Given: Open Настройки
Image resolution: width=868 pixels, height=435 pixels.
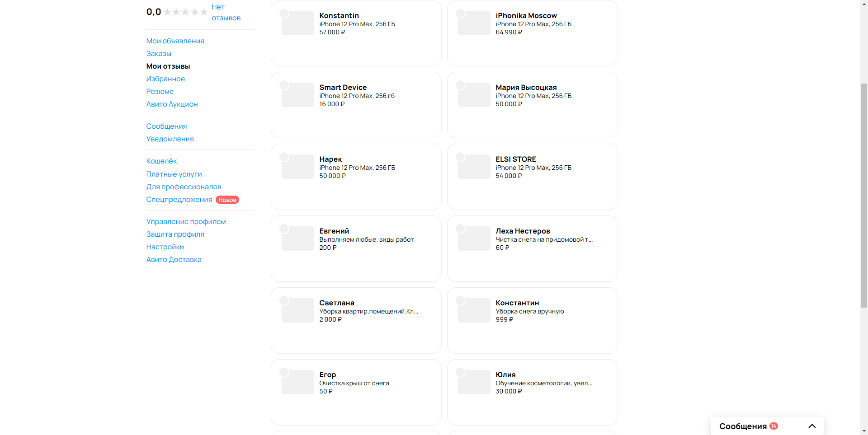Looking at the screenshot, I should pos(165,247).
